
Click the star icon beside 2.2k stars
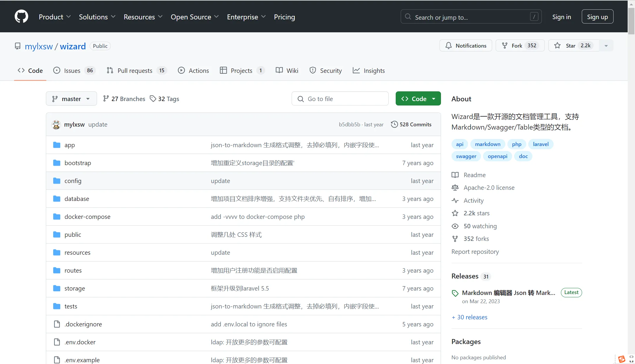point(455,213)
